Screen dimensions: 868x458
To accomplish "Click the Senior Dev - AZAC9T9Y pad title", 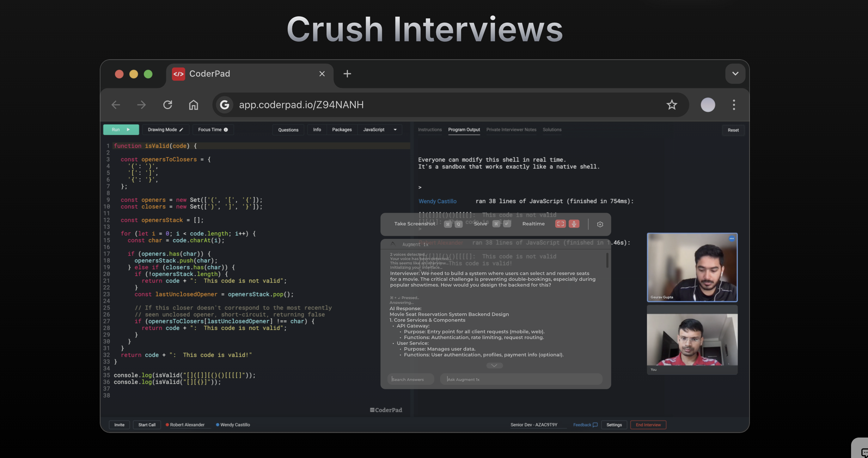I will (534, 425).
